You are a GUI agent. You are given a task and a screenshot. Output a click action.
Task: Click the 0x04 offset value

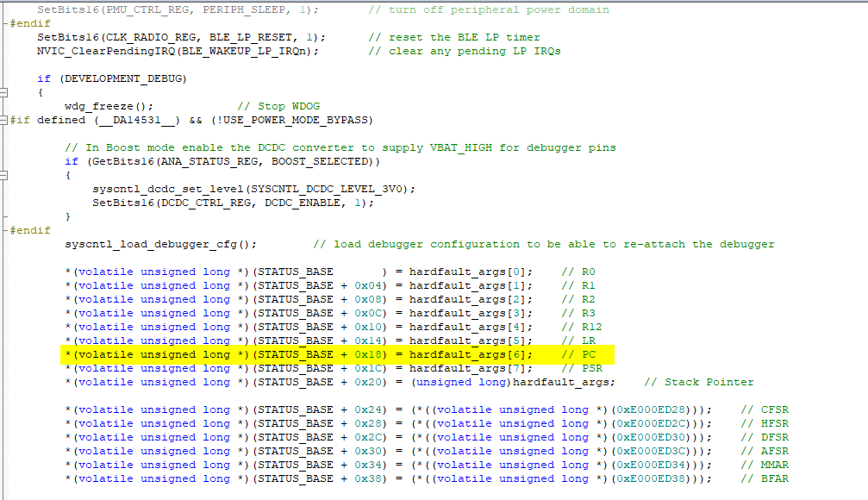(x=368, y=285)
